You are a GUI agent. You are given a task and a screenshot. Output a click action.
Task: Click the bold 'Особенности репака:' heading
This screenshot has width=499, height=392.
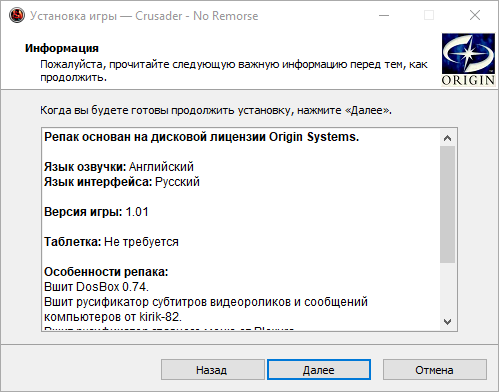[x=106, y=272]
